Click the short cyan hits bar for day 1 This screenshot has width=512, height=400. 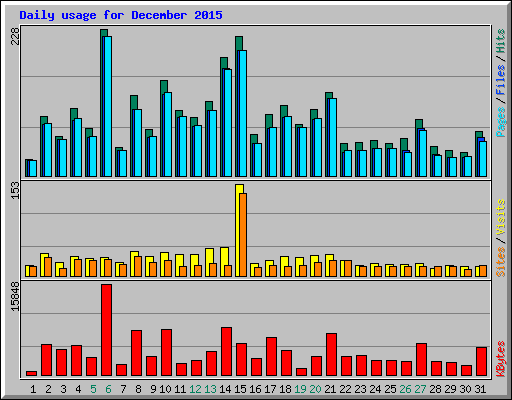coord(33,169)
